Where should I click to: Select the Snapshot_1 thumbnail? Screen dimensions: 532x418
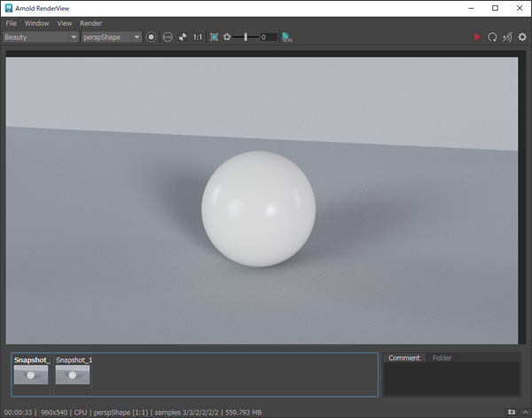(73, 375)
